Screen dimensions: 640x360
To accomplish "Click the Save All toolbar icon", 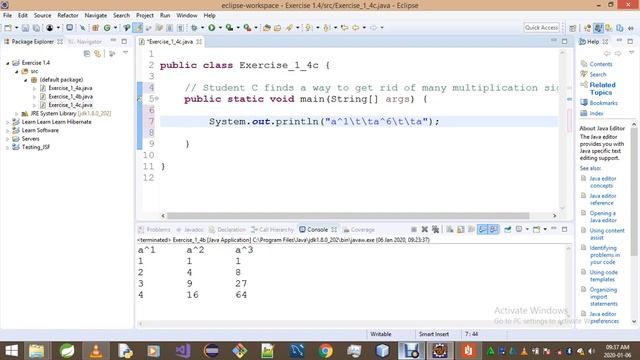I will [x=36, y=28].
